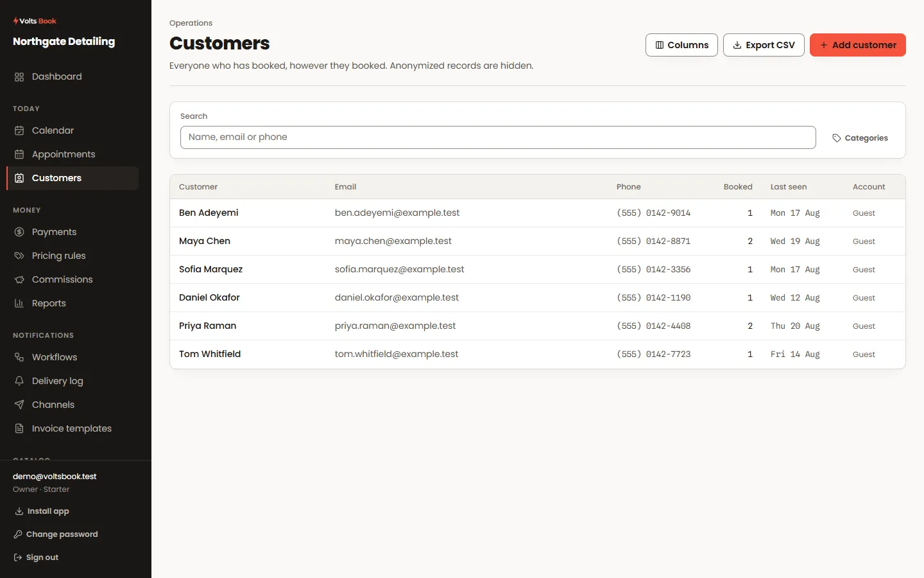The height and width of the screenshot is (578, 924).
Task: Open the Categories filter
Action: 860,138
